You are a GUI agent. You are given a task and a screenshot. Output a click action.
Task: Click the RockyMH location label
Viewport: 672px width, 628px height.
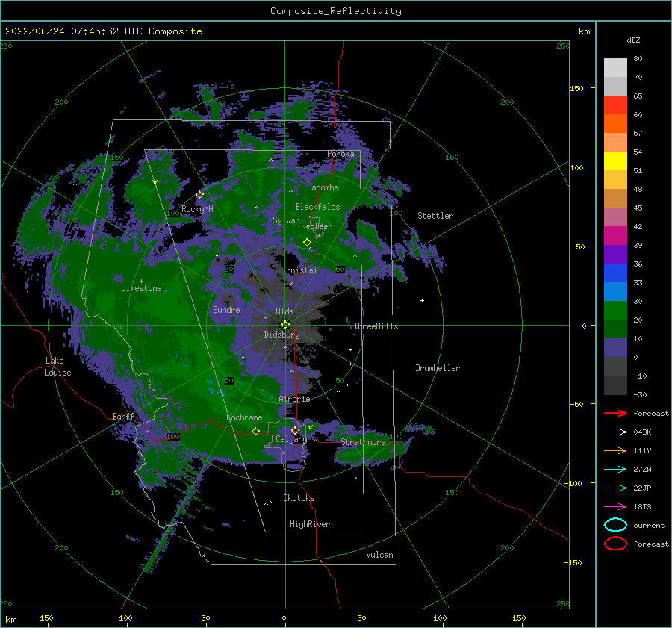[x=197, y=209]
